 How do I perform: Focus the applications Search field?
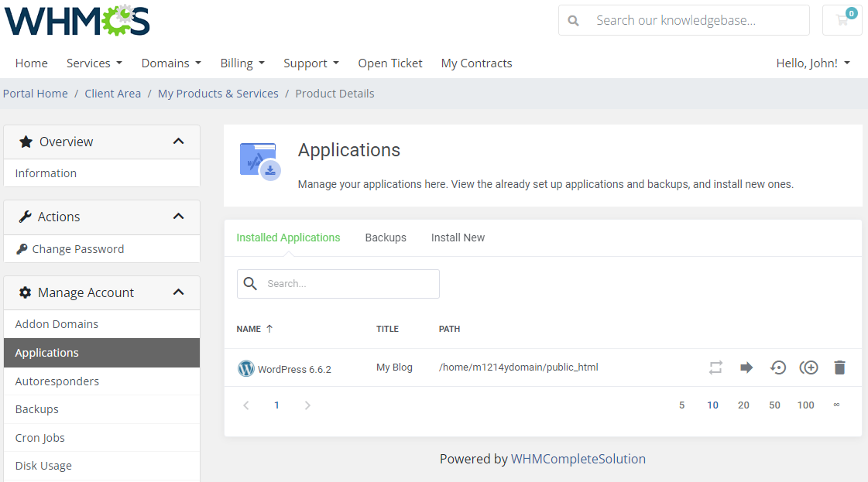pyautogui.click(x=338, y=284)
